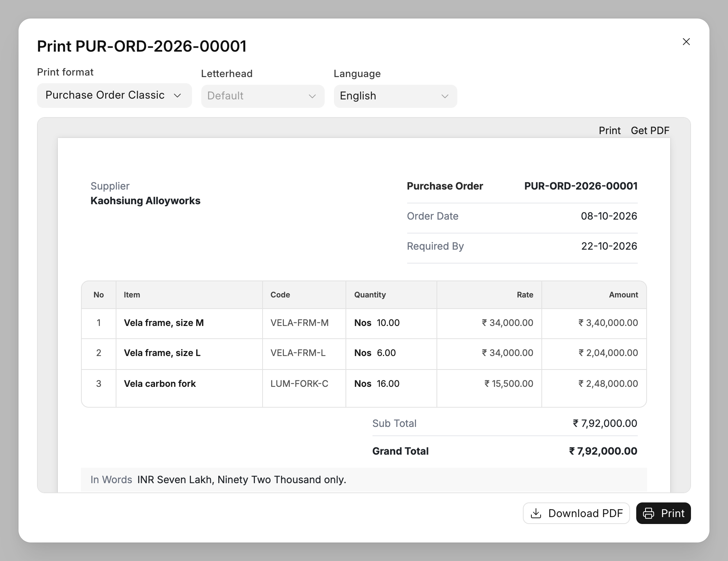Click the Rate column header
Image resolution: width=728 pixels, height=561 pixels.
pos(525,295)
